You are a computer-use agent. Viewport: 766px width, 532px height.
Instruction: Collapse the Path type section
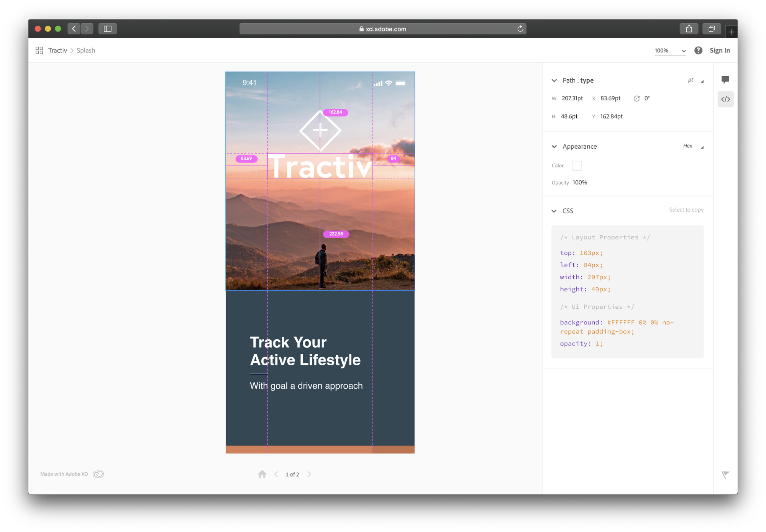click(x=554, y=80)
